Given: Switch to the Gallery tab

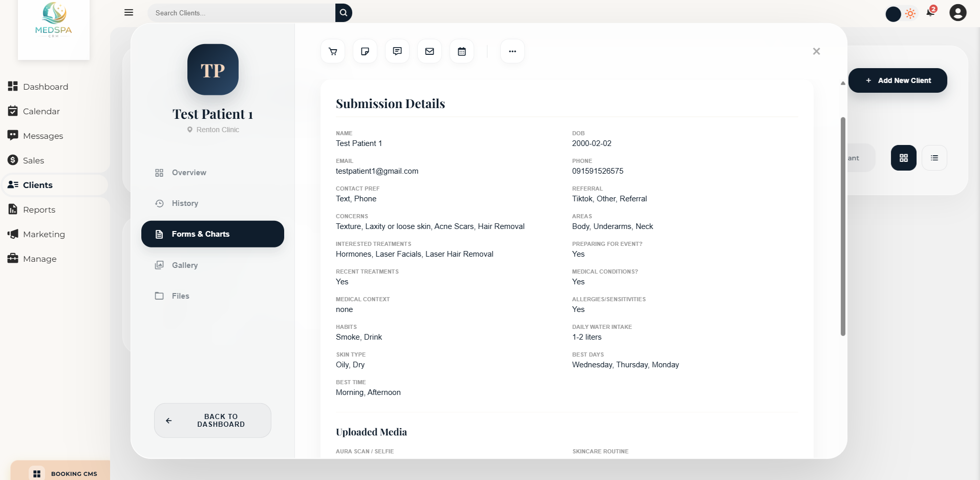Looking at the screenshot, I should tap(184, 265).
